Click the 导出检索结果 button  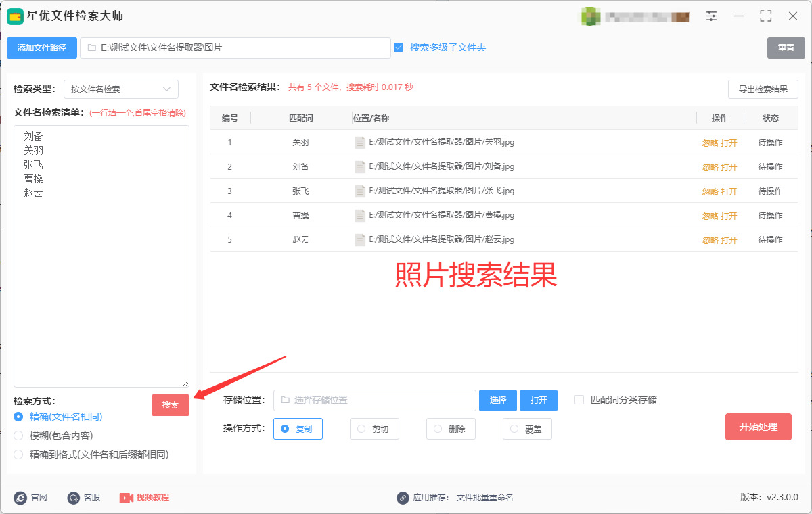coord(763,89)
